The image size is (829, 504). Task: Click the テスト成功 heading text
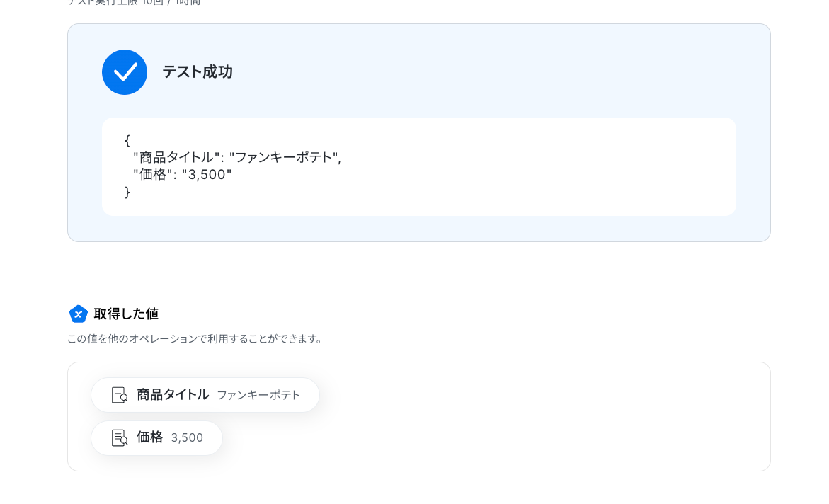pos(198,72)
